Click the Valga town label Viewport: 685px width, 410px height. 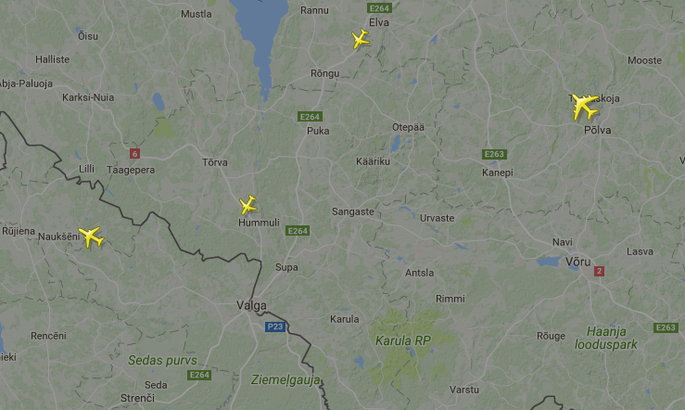click(251, 305)
